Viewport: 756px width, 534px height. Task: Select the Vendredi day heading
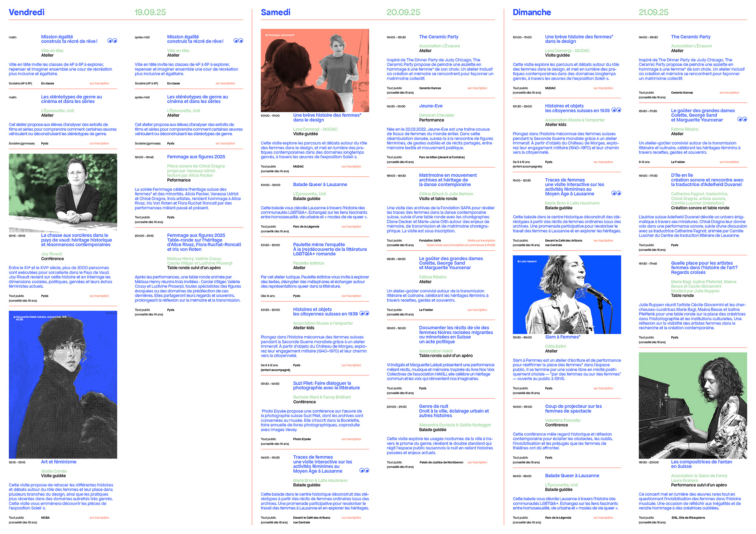pyautogui.click(x=27, y=12)
